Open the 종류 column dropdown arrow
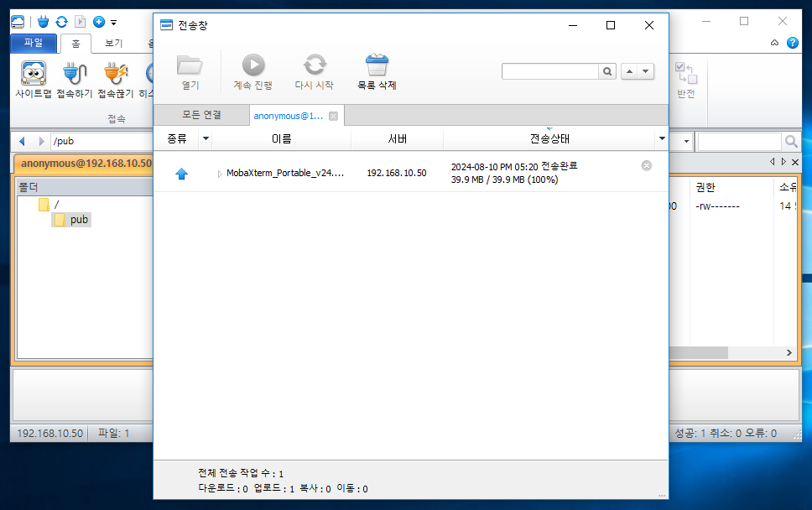This screenshot has height=510, width=812. click(x=206, y=138)
